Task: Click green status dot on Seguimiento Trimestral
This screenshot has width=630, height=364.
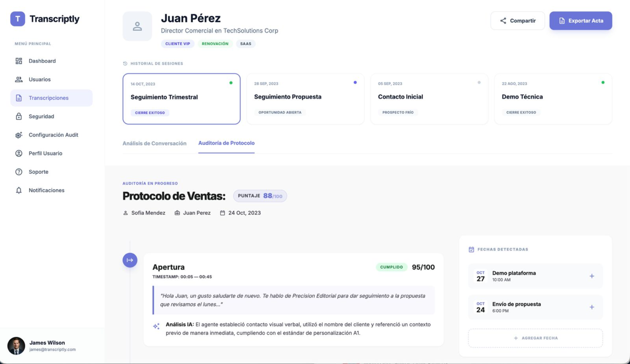Action: tap(231, 83)
